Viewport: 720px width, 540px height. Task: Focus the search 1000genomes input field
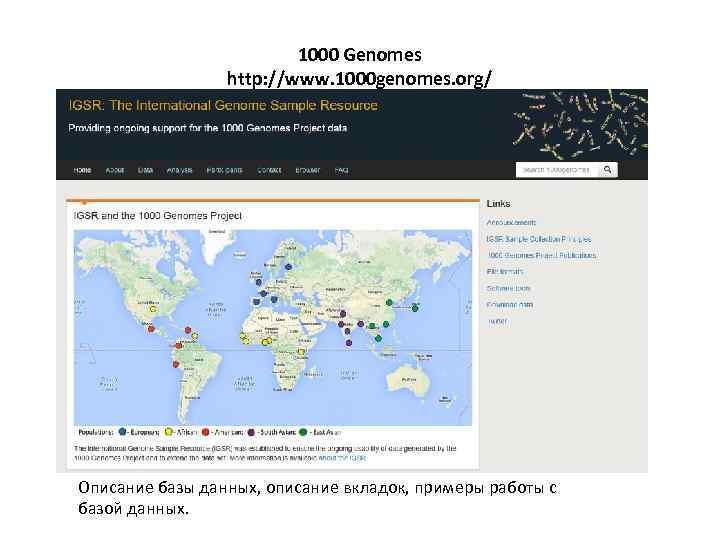tap(557, 170)
